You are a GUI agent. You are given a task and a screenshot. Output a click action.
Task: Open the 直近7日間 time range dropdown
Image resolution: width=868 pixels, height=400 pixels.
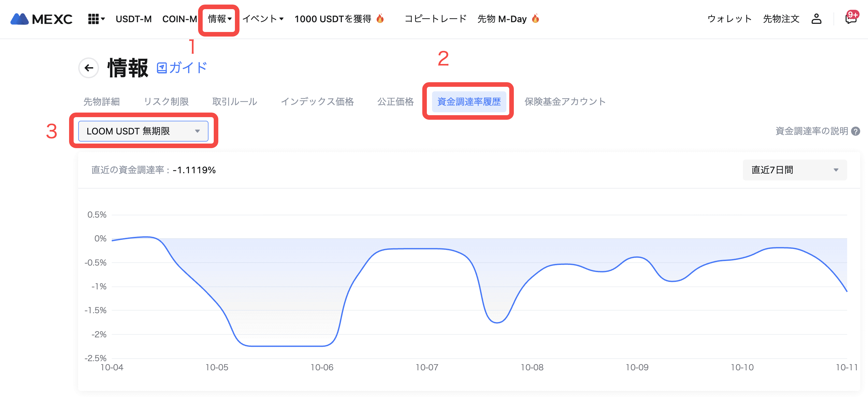click(x=795, y=170)
